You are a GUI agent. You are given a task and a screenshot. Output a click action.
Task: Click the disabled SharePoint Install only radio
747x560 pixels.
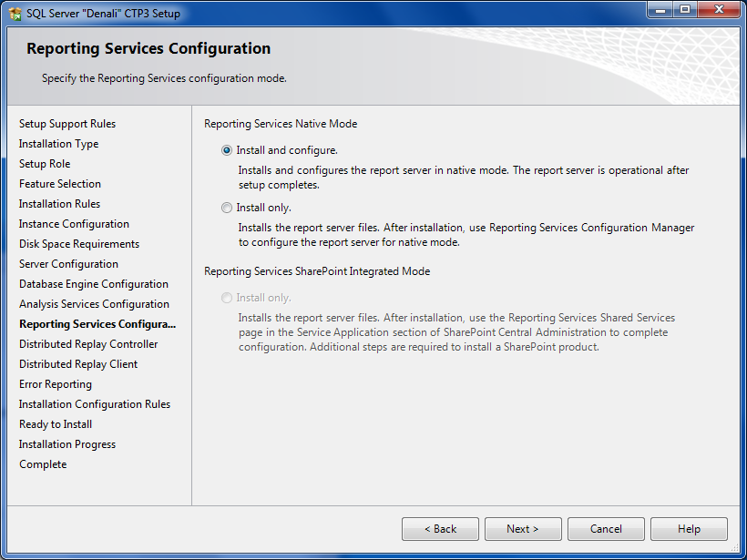[x=227, y=298]
